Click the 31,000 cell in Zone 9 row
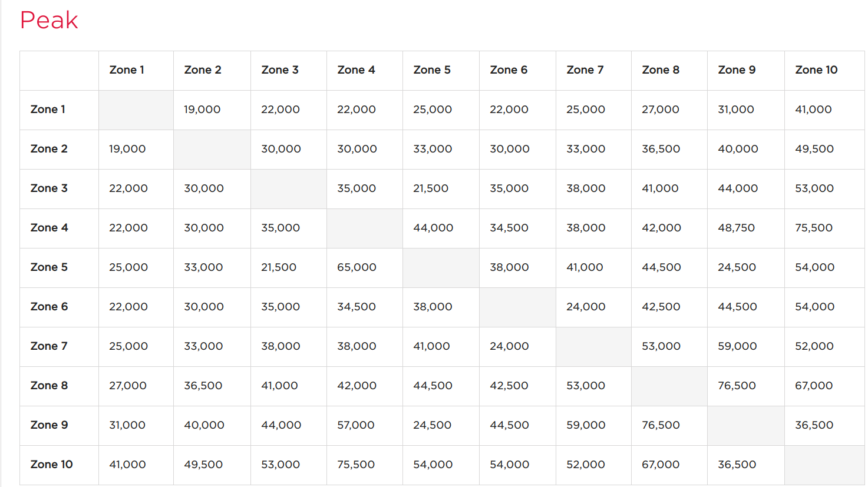This screenshot has width=868, height=487. 127,425
